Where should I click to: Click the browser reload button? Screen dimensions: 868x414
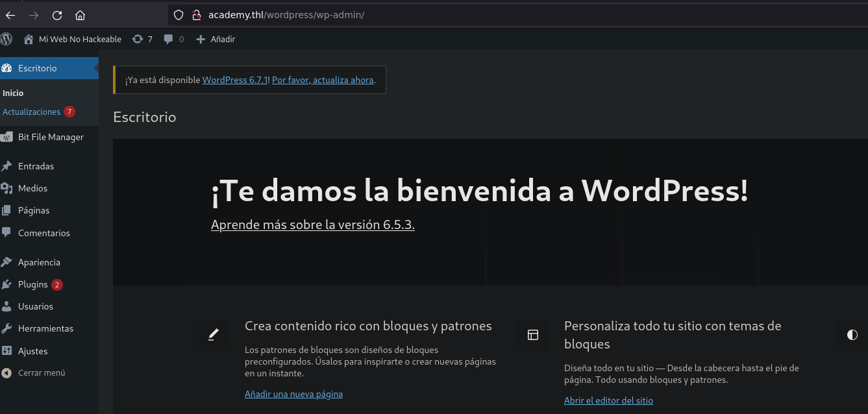57,15
